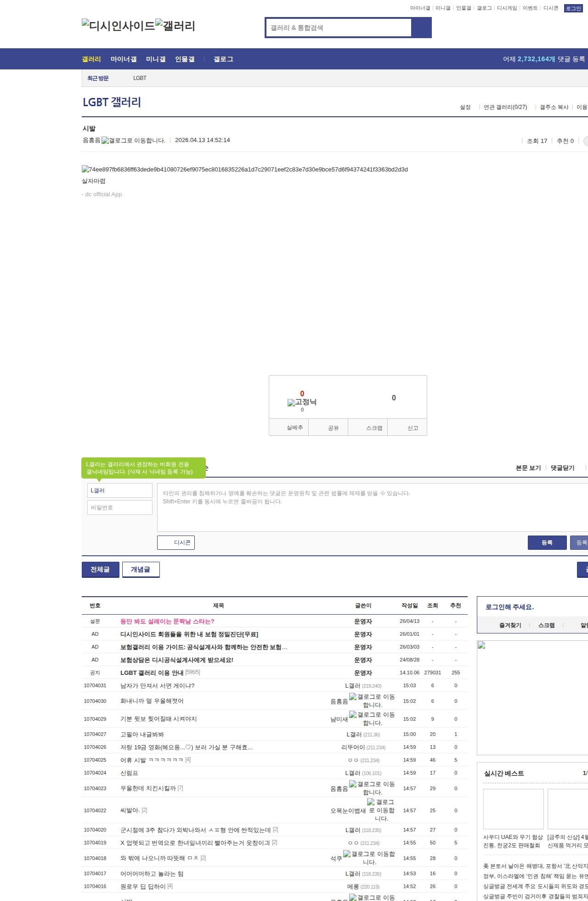Open LGBT in the 최근 방문 list

[x=140, y=78]
